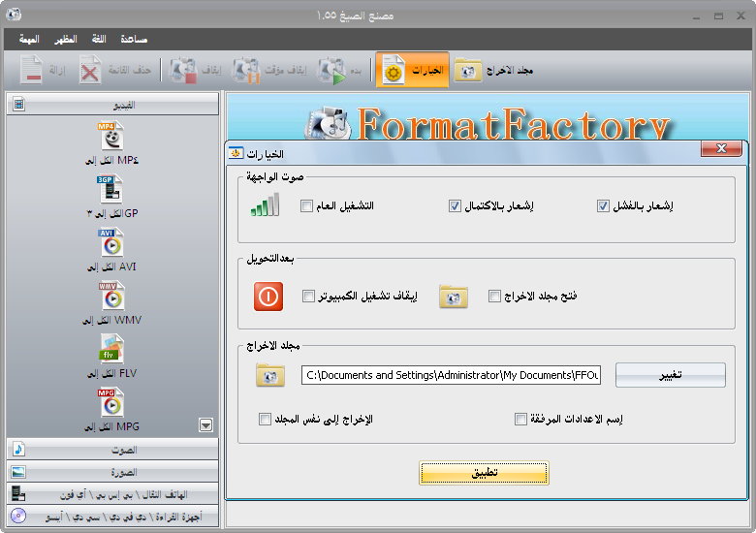756x533 pixels.
Task: Uncheck إشعار بالاكتمال completion notification
Action: (x=455, y=206)
